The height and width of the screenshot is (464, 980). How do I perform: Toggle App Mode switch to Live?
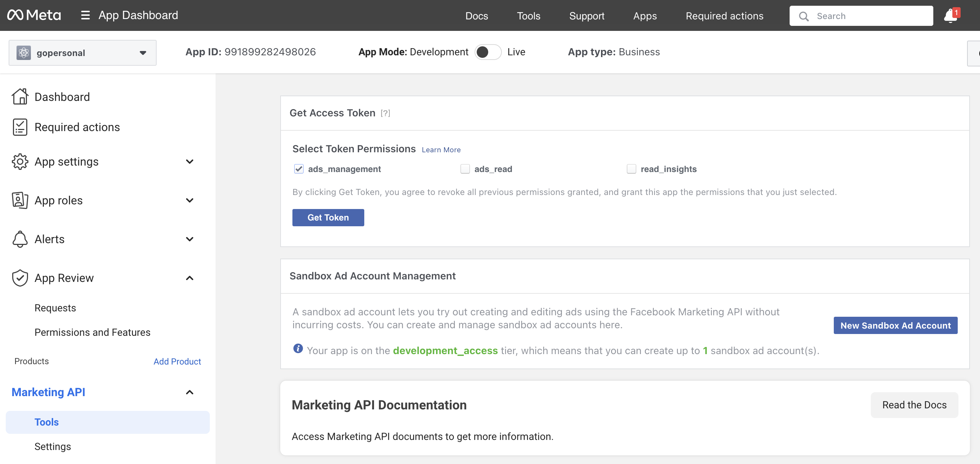[488, 52]
